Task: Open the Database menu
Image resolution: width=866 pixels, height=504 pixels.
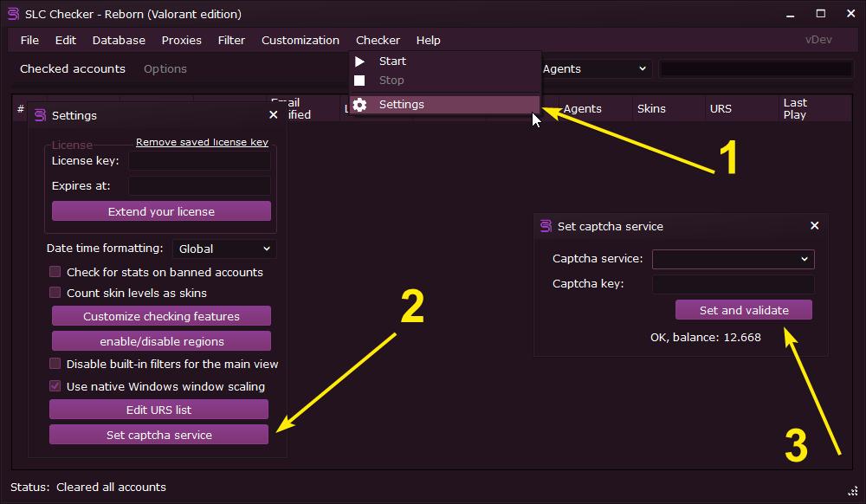Action: pos(119,41)
